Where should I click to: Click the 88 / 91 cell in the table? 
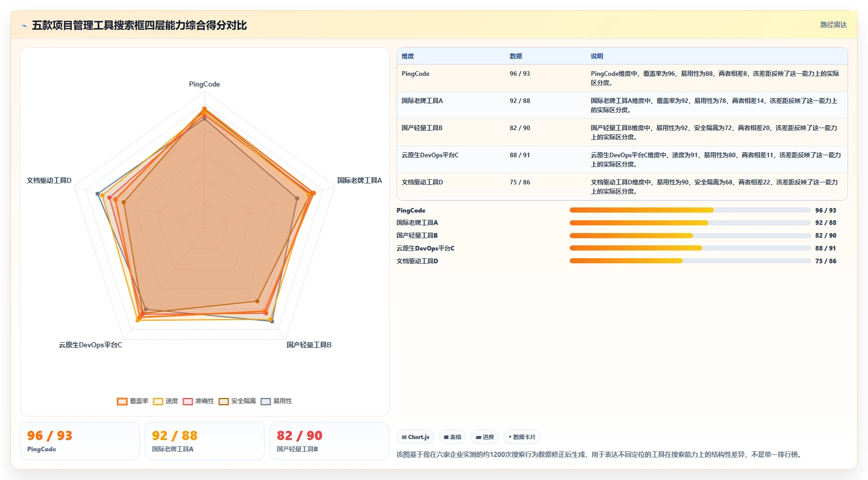520,155
